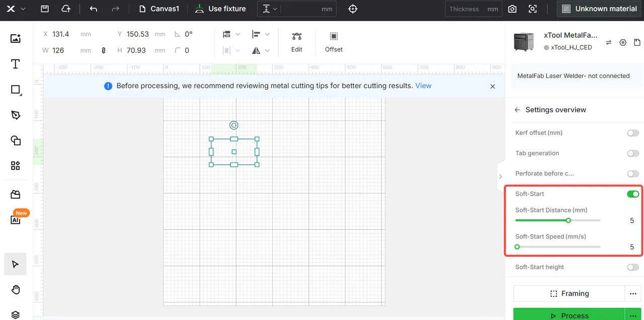644x320 pixels.
Task: Undo the last action
Action: [93, 9]
